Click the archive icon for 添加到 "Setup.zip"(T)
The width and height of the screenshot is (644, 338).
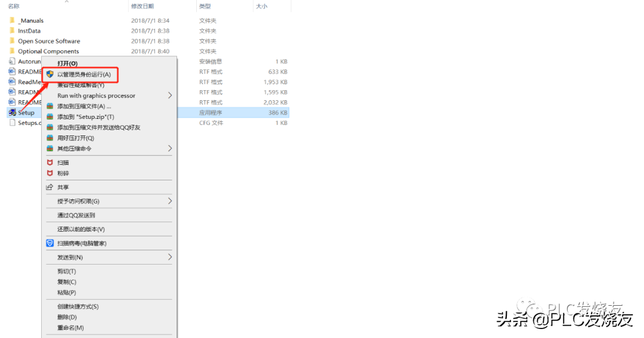tap(50, 117)
